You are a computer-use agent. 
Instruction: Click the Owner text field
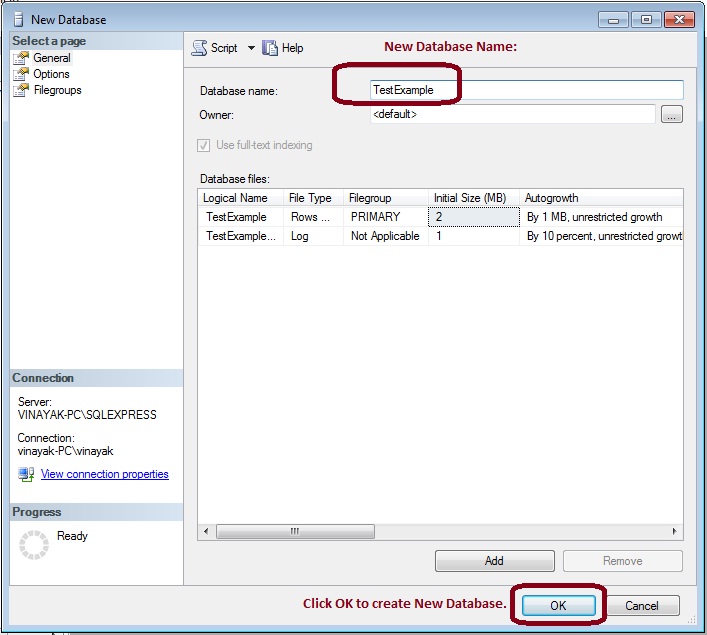(x=511, y=115)
